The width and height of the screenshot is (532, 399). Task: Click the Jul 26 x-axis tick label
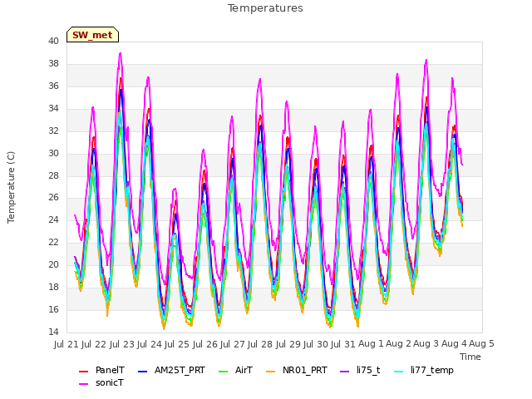(205, 344)
